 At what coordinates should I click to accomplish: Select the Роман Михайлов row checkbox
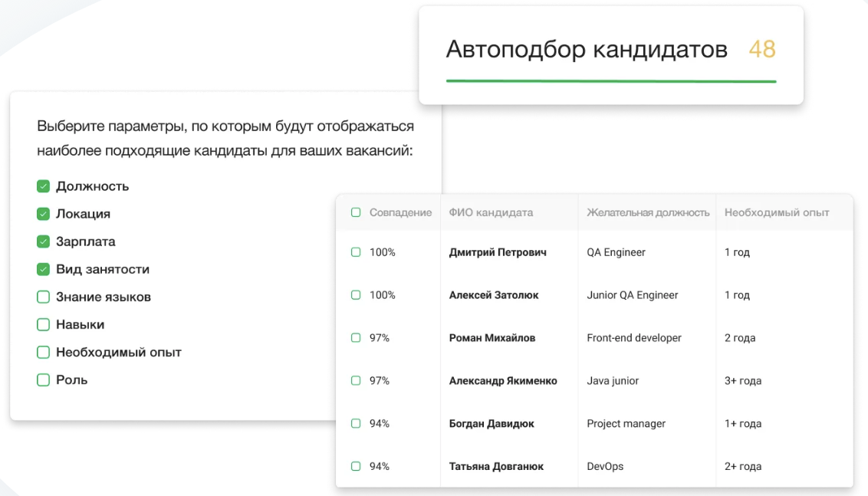(356, 337)
